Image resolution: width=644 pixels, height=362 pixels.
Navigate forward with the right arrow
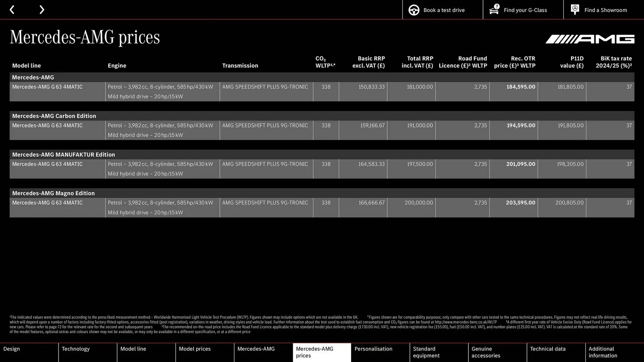42,10
